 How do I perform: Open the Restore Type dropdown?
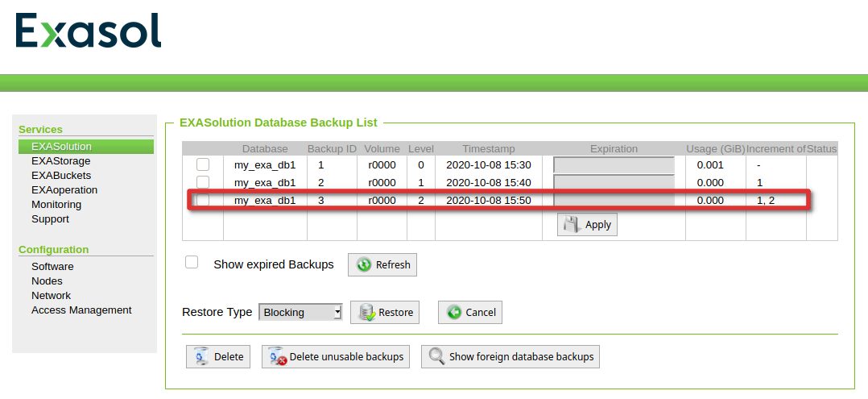point(300,312)
